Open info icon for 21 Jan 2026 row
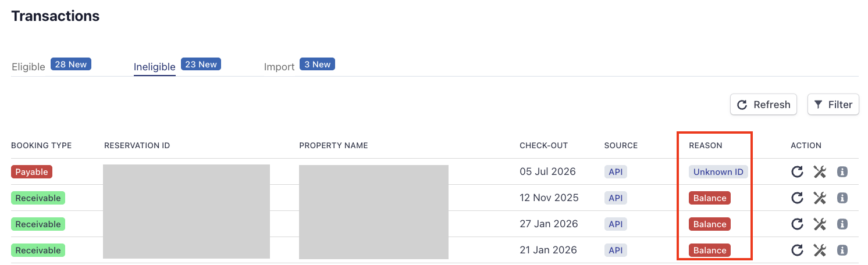The width and height of the screenshot is (868, 265). [842, 250]
